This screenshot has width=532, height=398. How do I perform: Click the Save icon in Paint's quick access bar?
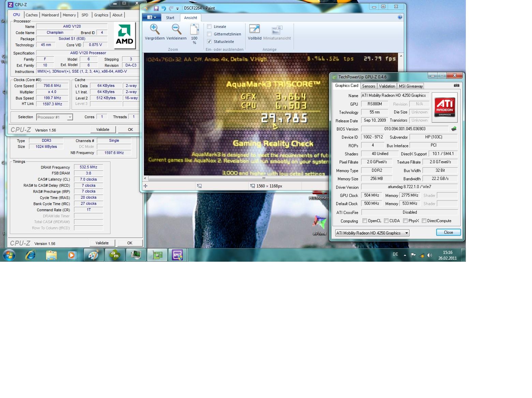point(156,8)
